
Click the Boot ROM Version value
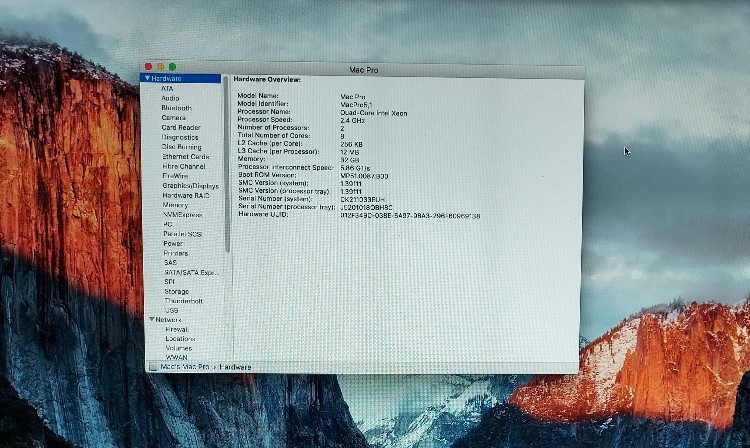click(364, 176)
